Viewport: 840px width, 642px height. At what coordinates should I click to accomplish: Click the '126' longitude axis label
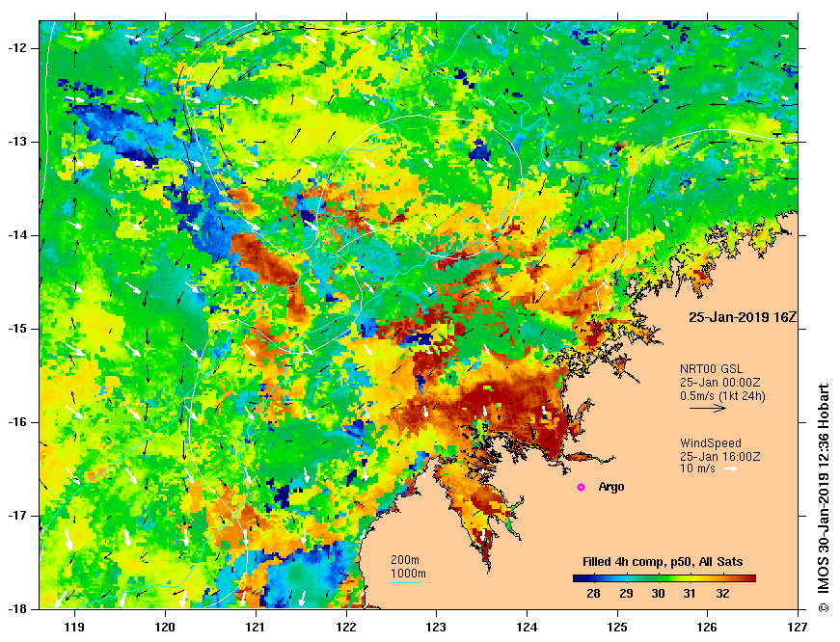pyautogui.click(x=708, y=627)
